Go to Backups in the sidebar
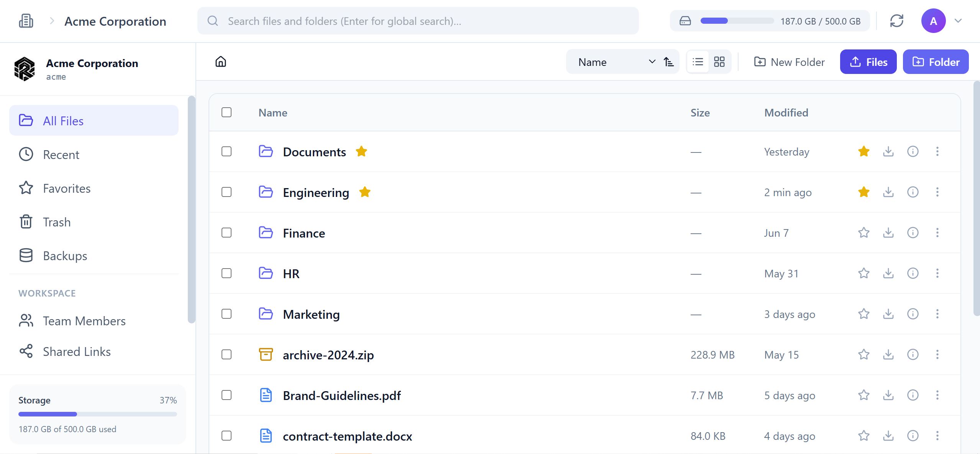 point(94,256)
